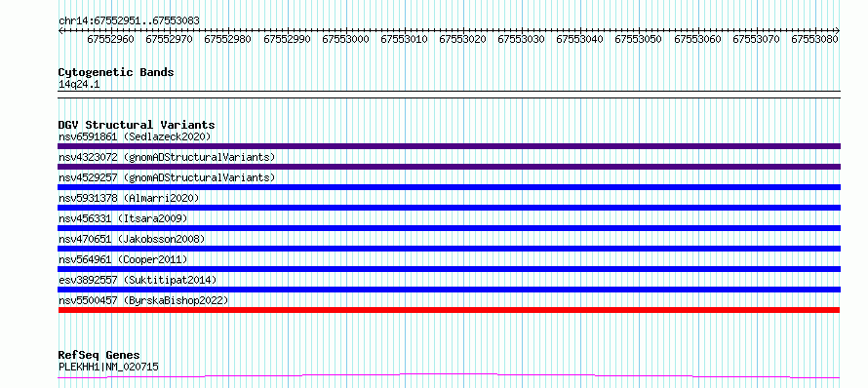Image resolution: width=868 pixels, height=388 pixels.
Task: Click ruler position 67553010
Action: coord(404,39)
